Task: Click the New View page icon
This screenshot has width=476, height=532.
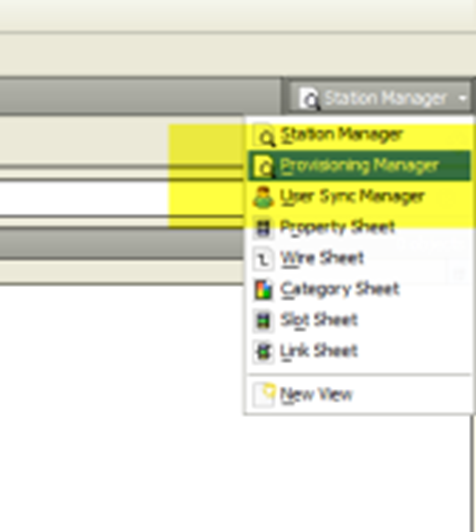Action: click(x=264, y=394)
